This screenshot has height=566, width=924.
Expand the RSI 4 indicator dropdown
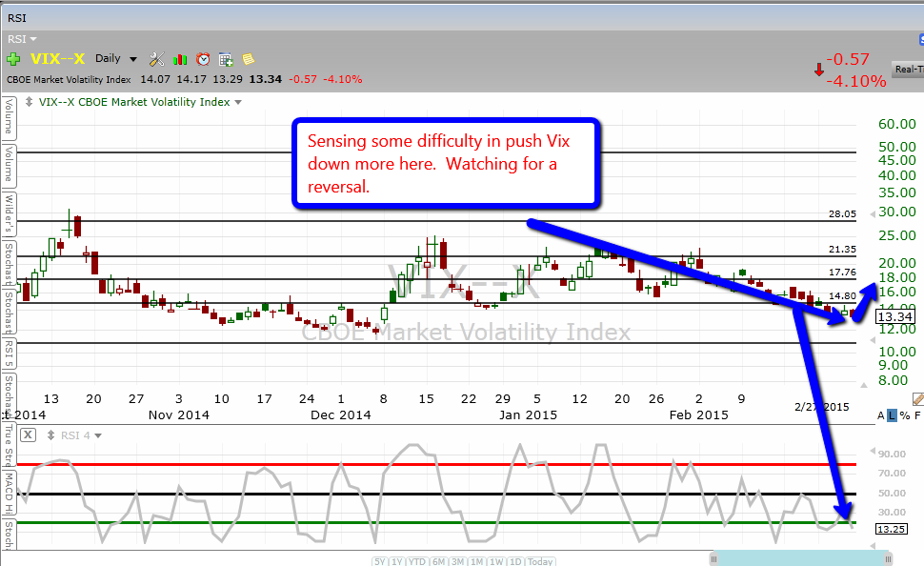98,435
